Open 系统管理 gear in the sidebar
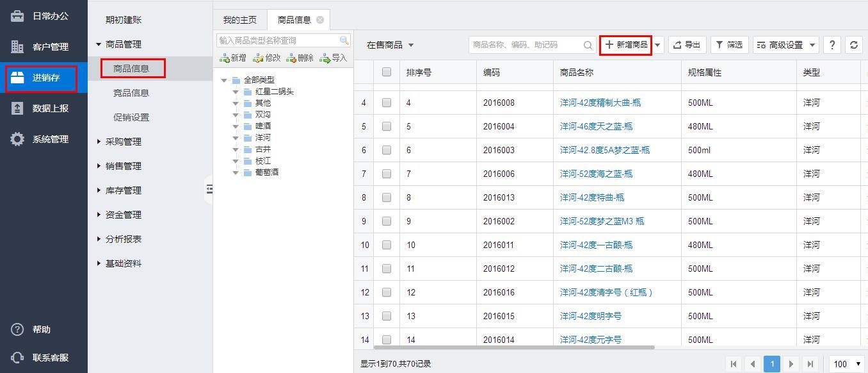 17,139
